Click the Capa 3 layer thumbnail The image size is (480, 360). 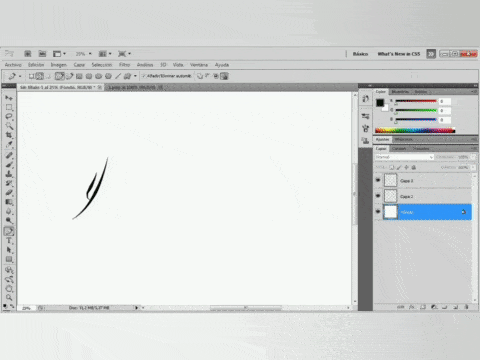point(390,180)
